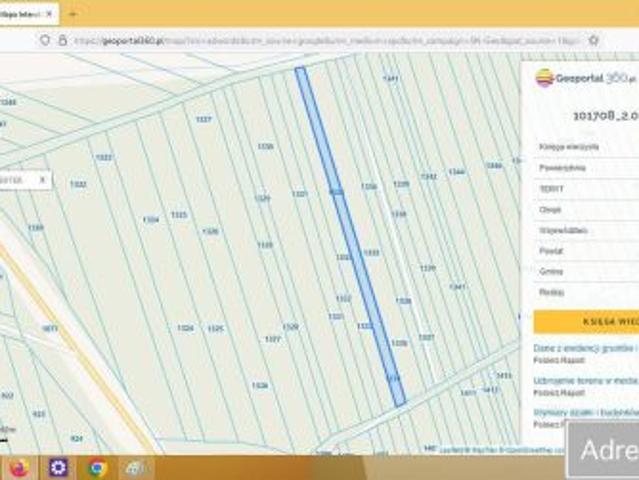
Task: Open the Dane z ewidencji gruntów link
Action: (x=586, y=348)
